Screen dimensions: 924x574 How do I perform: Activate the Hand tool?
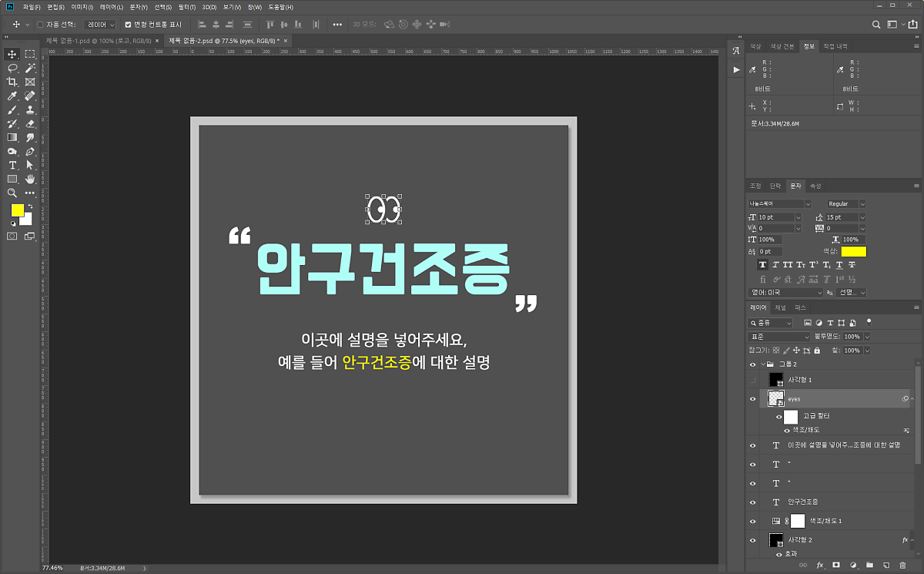[x=30, y=179]
